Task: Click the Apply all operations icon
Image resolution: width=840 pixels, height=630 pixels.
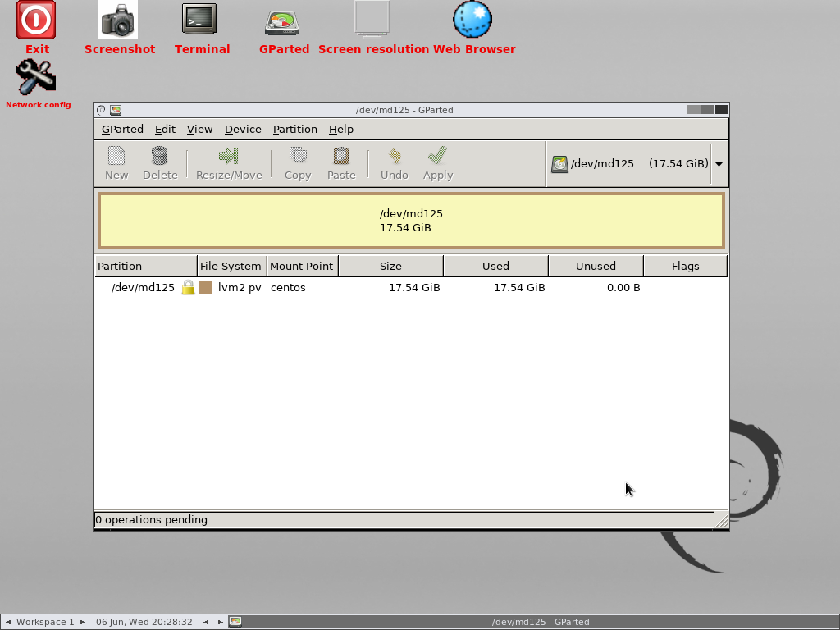Action: (438, 156)
